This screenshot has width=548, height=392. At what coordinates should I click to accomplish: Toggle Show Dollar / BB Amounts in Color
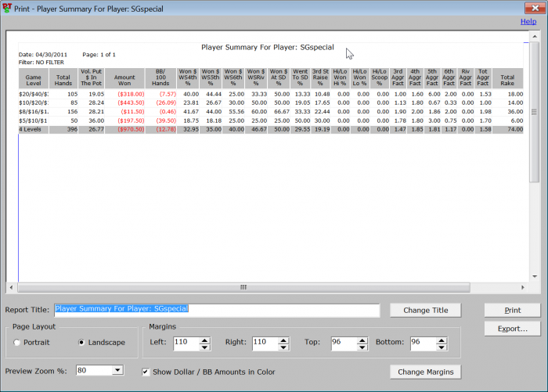point(146,371)
